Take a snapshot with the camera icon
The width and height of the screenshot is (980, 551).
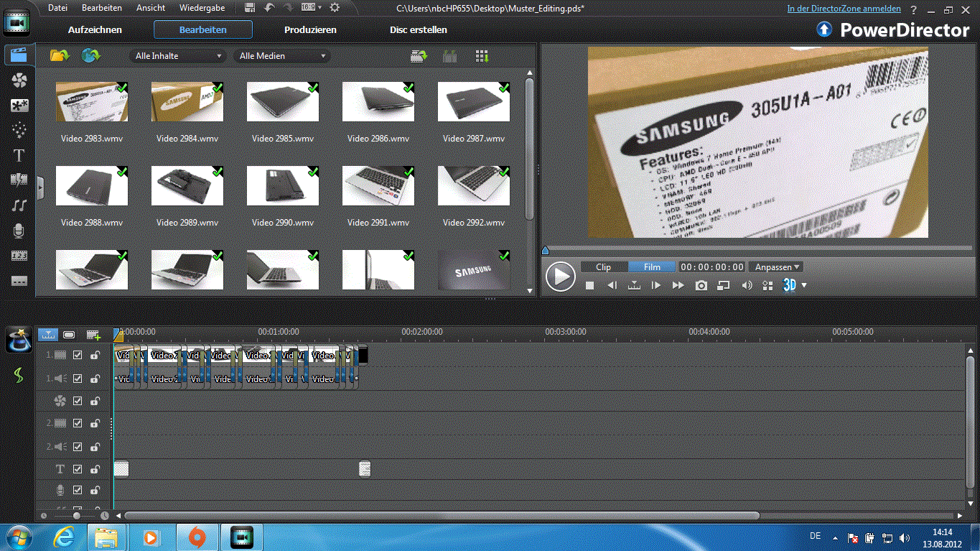[701, 285]
